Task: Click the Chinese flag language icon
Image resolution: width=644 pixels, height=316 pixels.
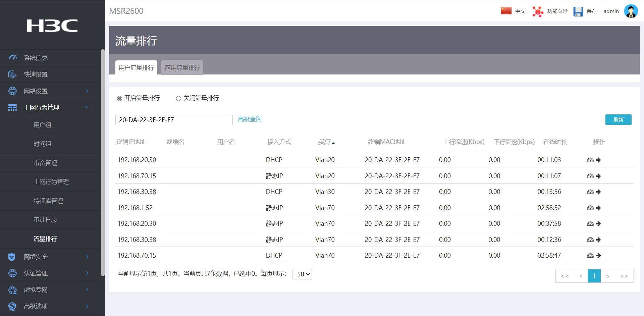Action: click(506, 11)
